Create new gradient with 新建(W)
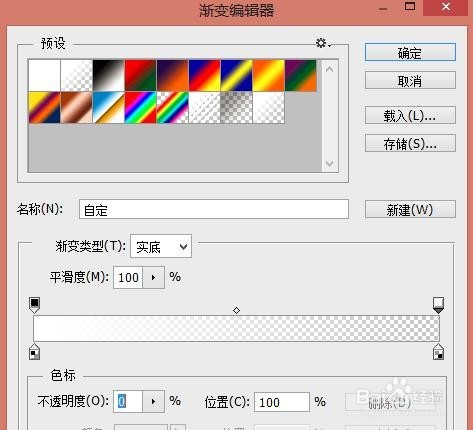Viewport: 473px width, 430px height. (410, 209)
